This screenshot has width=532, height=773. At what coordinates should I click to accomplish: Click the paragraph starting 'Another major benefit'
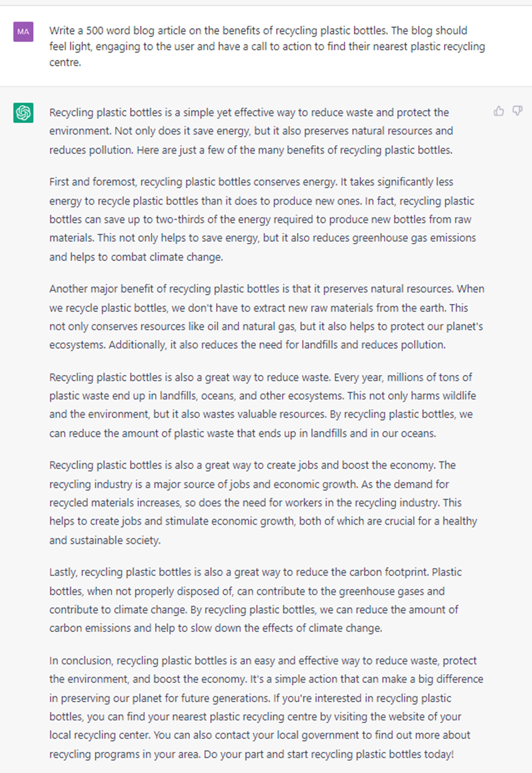click(x=267, y=317)
